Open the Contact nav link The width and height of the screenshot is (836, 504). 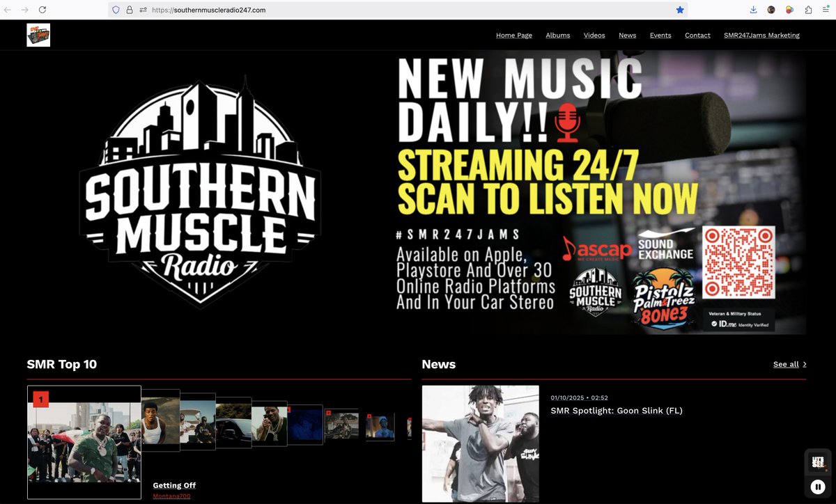point(697,35)
